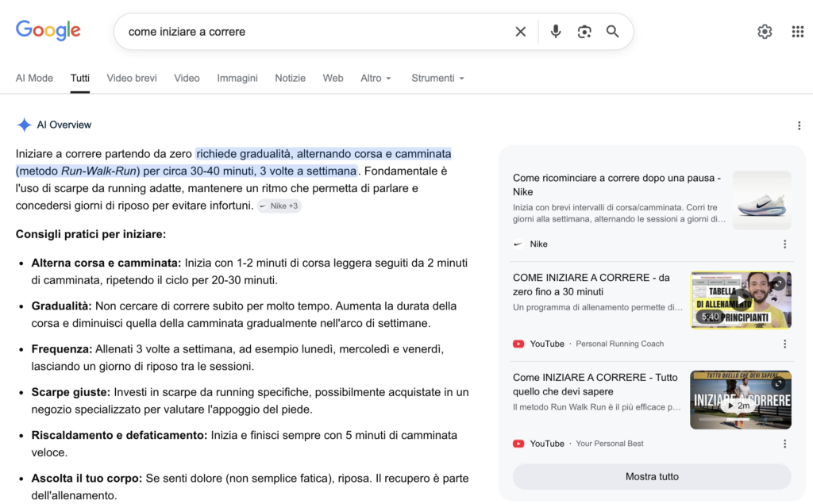Play the INIZIARE A CORRERE 2m video thumbnail
The width and height of the screenshot is (813, 504).
click(741, 400)
